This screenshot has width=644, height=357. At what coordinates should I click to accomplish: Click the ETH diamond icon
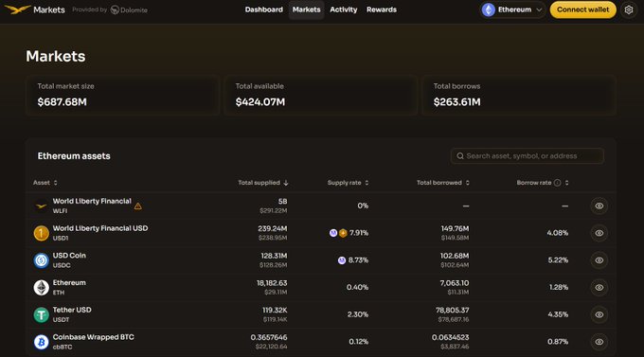click(x=41, y=288)
